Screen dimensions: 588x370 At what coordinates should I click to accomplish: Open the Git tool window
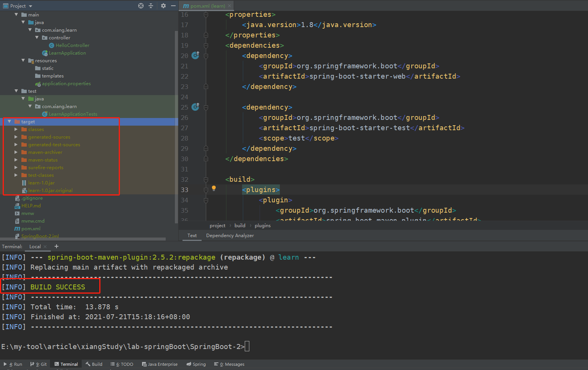[x=38, y=364]
